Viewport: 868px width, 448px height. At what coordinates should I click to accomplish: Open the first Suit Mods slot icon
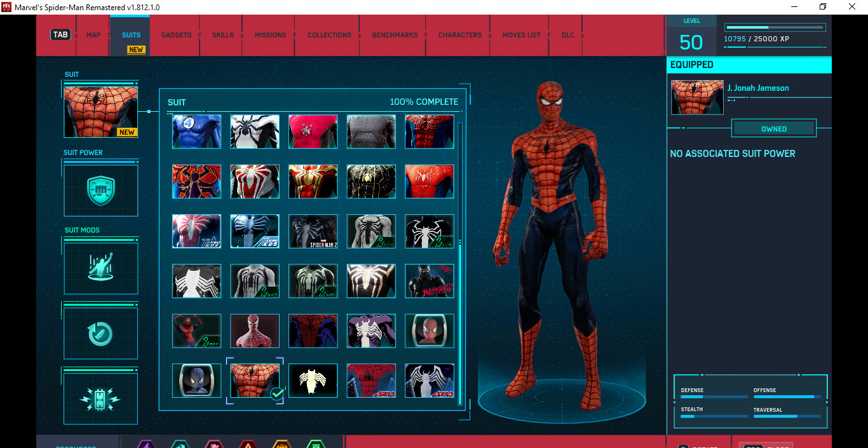(x=100, y=268)
